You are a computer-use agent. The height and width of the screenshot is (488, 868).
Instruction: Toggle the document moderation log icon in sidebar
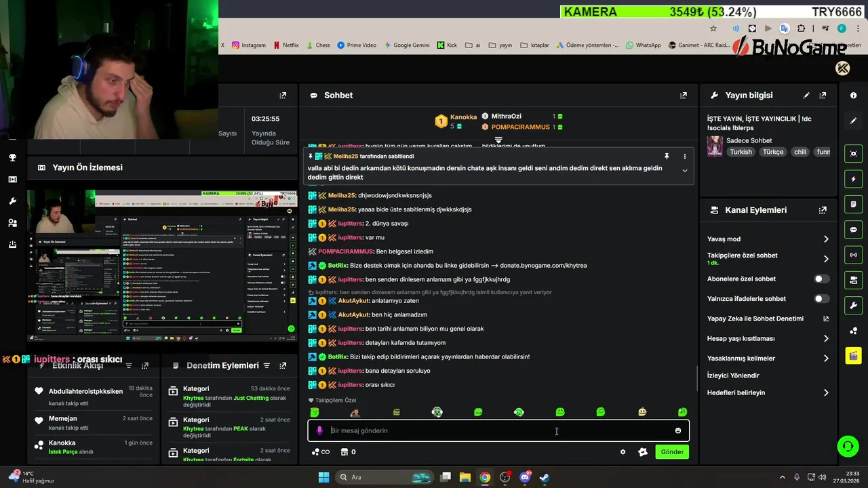[x=854, y=204]
